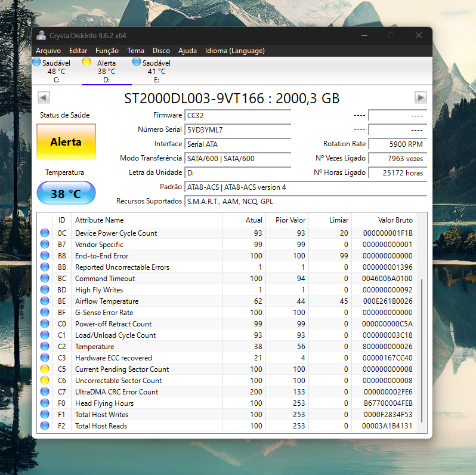The height and width of the screenshot is (475, 476).
Task: Click Attribute Name column header
Action: click(147, 220)
